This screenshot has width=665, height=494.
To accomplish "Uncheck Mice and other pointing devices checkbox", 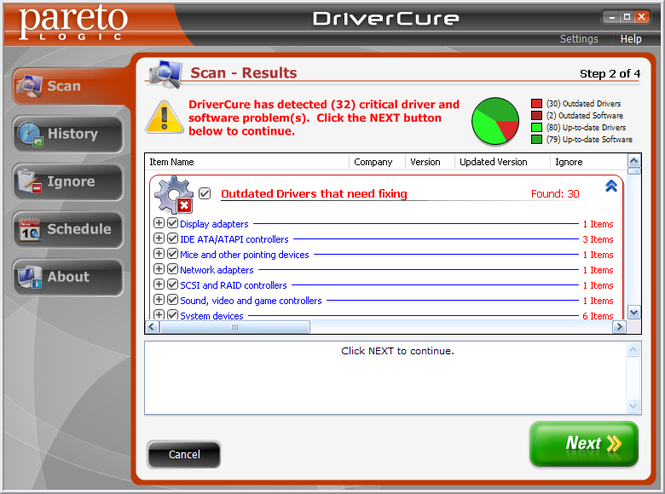I will pos(172,254).
